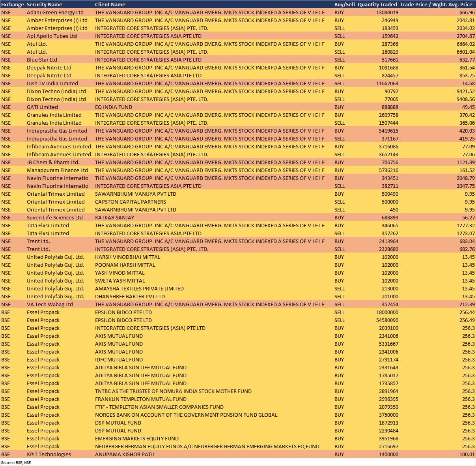The height and width of the screenshot is (466, 476).
Task: Select 'Manappuram Finance Ltd' cell
Action: 57,170
